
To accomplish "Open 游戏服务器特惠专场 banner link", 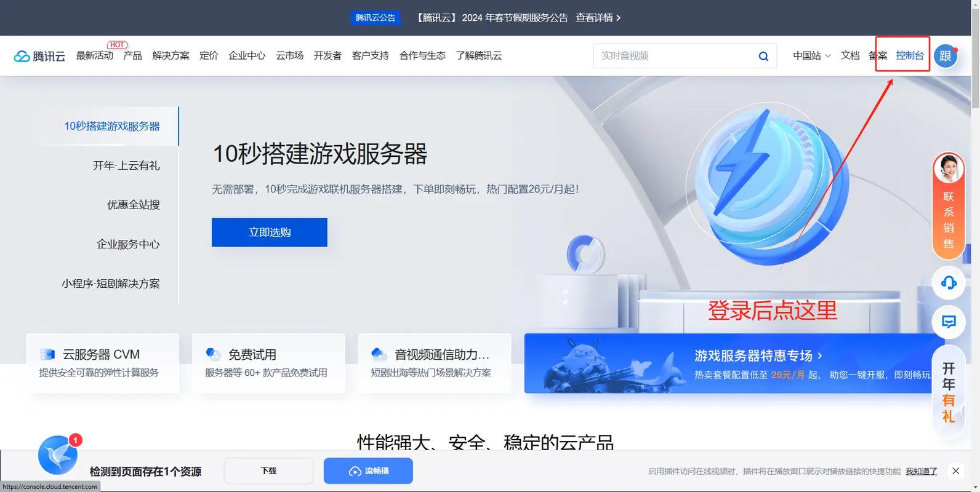I will click(x=758, y=355).
